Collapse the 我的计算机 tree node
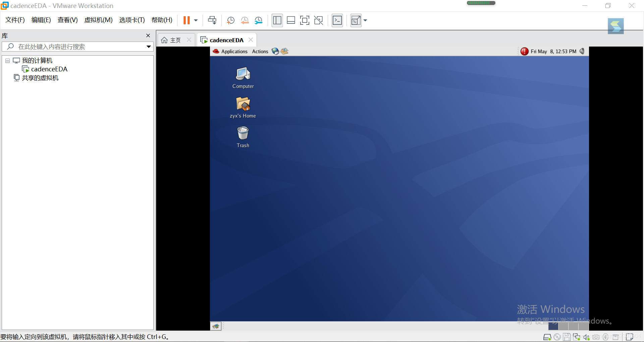 (7, 61)
